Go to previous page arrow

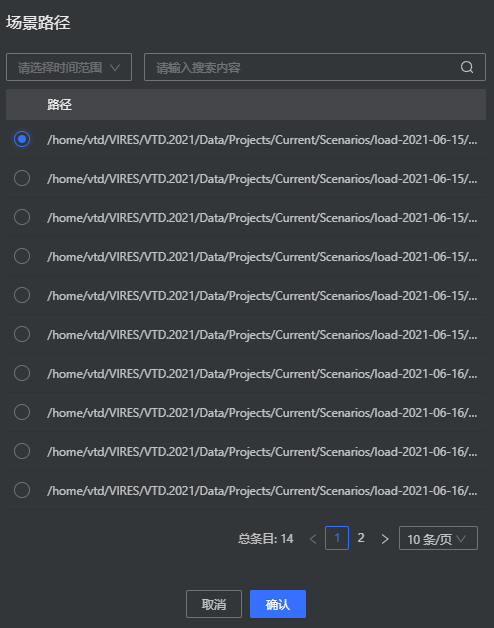click(313, 539)
